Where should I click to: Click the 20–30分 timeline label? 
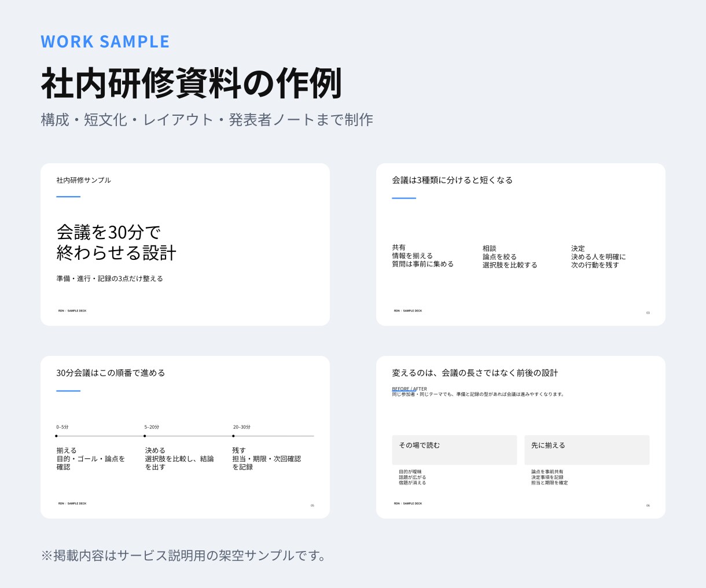(241, 427)
